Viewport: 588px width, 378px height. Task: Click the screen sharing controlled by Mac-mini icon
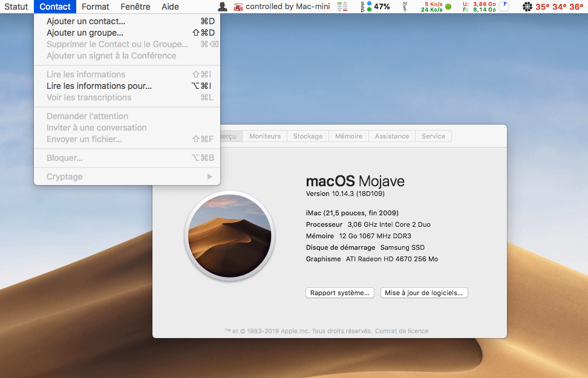238,7
